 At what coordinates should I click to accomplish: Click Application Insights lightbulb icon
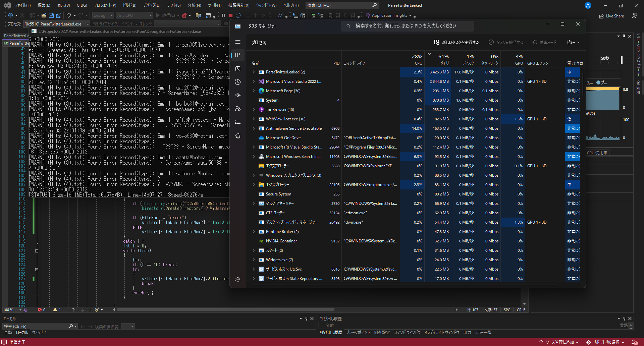click(368, 15)
